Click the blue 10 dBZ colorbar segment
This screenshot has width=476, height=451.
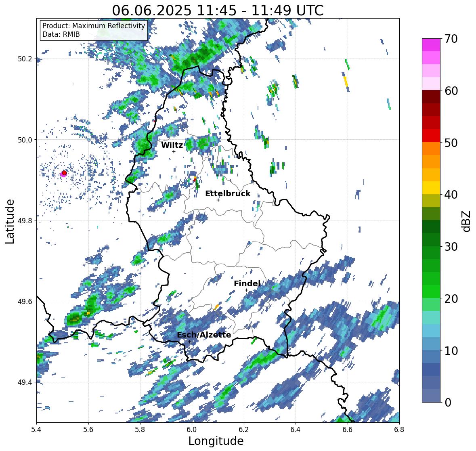pyautogui.click(x=431, y=344)
